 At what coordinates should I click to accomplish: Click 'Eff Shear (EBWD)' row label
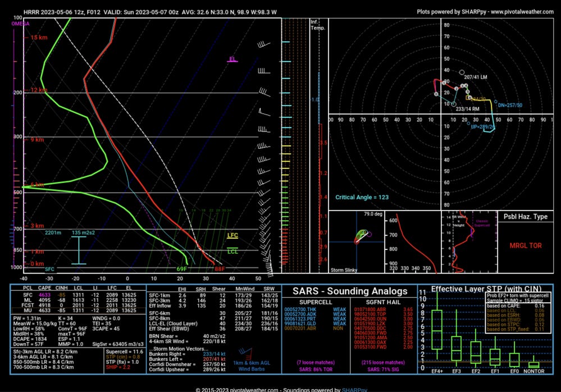point(169,329)
